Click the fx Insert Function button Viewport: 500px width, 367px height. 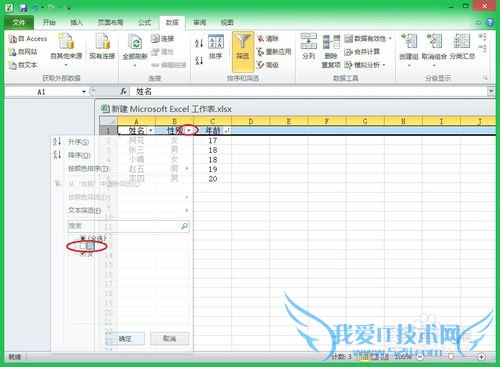(x=124, y=91)
